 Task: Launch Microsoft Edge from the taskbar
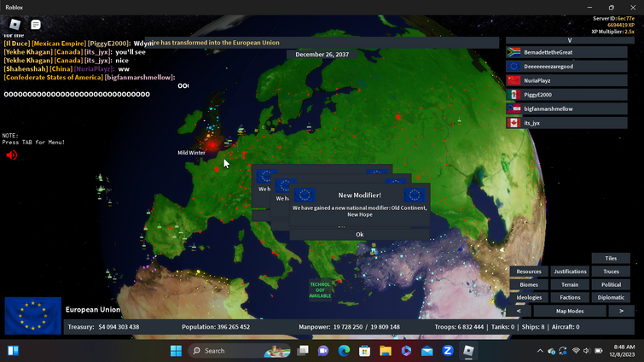(x=344, y=351)
